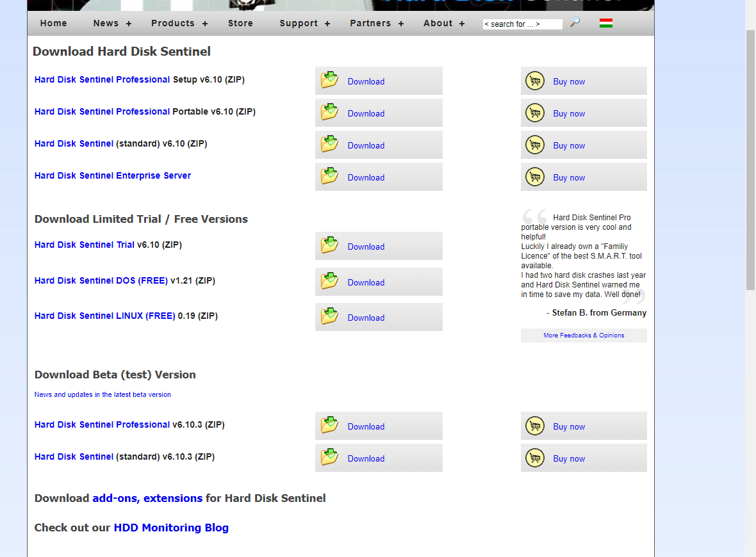This screenshot has width=756, height=557.
Task: Expand the Support menu plus sign
Action: pyautogui.click(x=327, y=24)
